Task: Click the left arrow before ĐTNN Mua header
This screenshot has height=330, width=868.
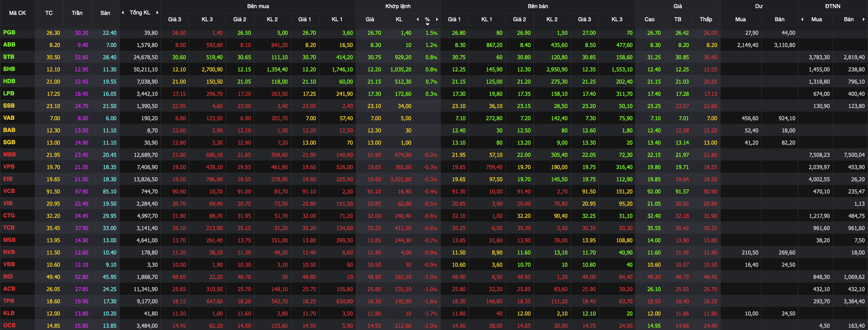Action: click(x=802, y=19)
